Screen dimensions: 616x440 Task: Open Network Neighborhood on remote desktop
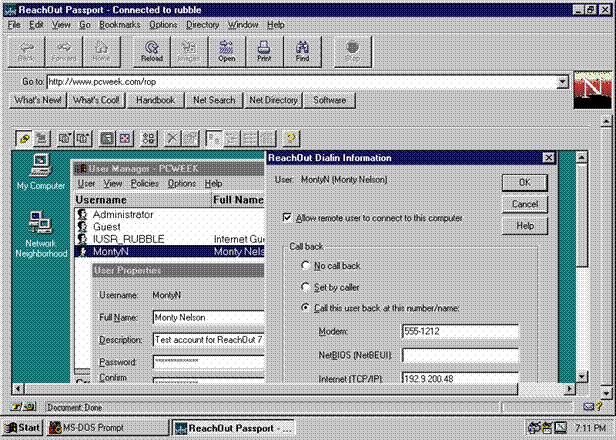[41, 234]
